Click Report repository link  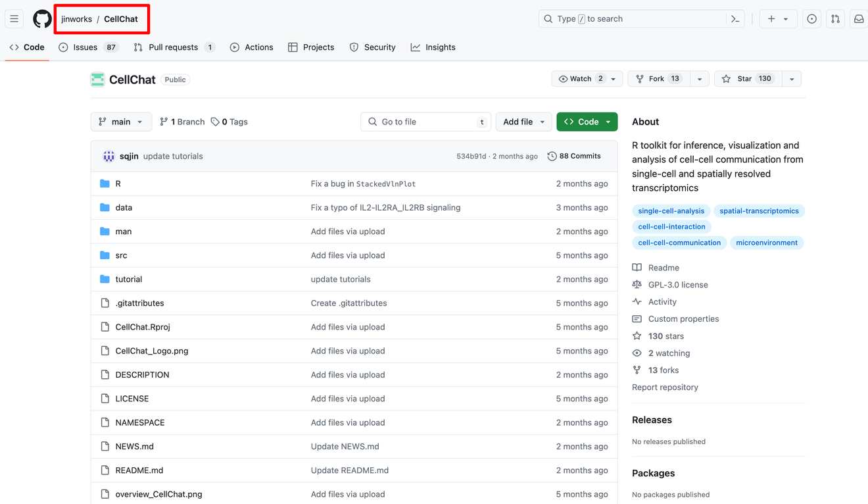click(x=665, y=388)
